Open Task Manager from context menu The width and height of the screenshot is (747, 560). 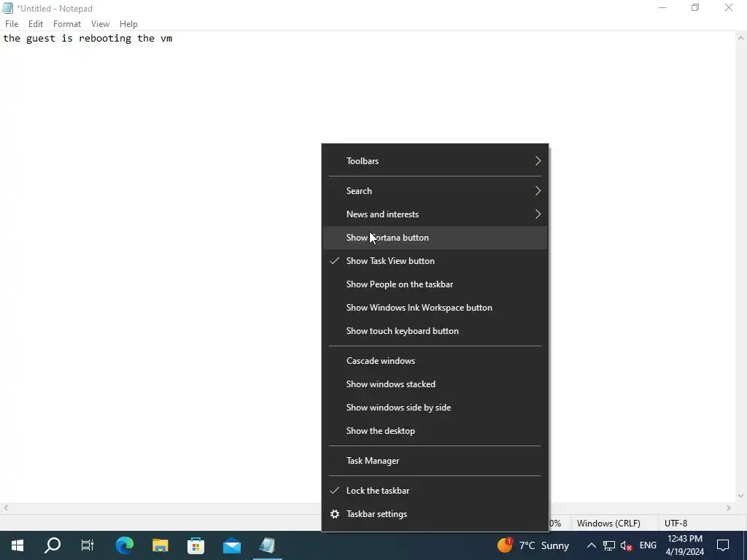(435, 461)
